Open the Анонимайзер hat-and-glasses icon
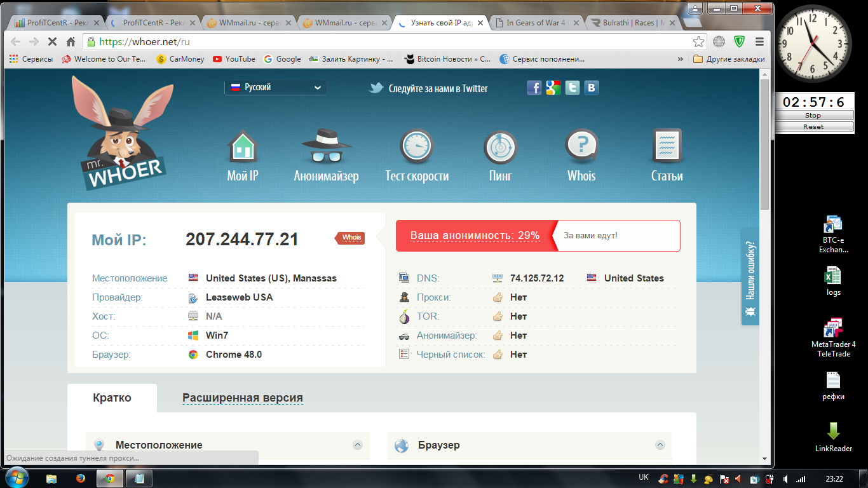 tap(326, 146)
